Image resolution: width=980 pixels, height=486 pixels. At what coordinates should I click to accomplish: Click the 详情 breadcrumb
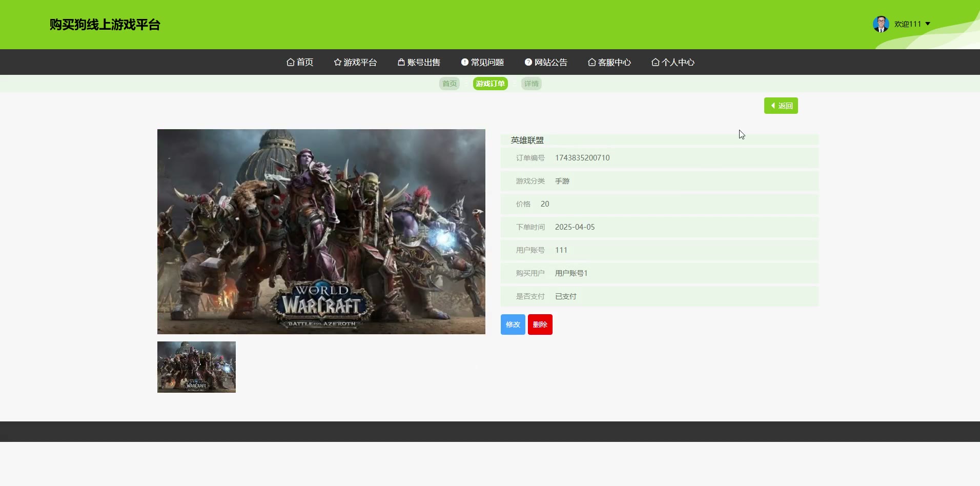pyautogui.click(x=532, y=84)
